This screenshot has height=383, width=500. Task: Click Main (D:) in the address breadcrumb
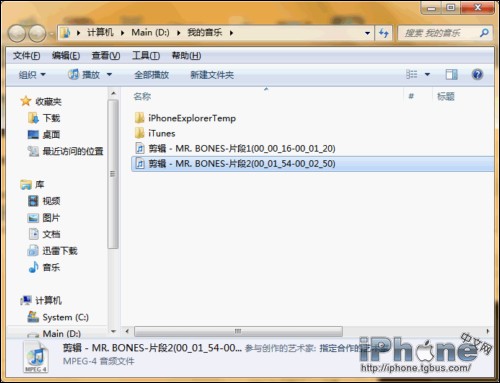click(x=150, y=33)
